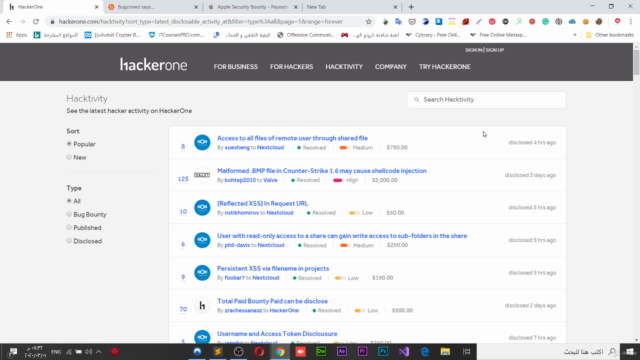Reload the HackerOne page
This screenshot has width=640, height=360.
(x=36, y=22)
